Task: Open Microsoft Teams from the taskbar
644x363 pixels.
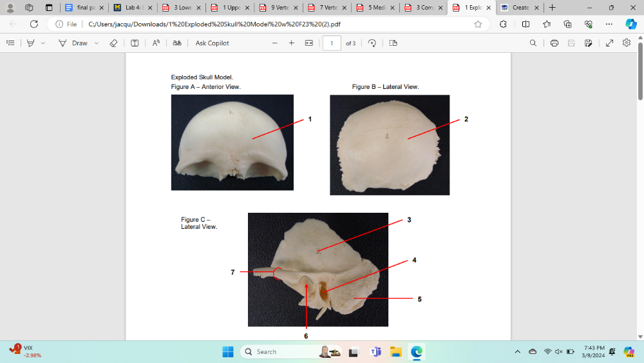Action: point(374,352)
